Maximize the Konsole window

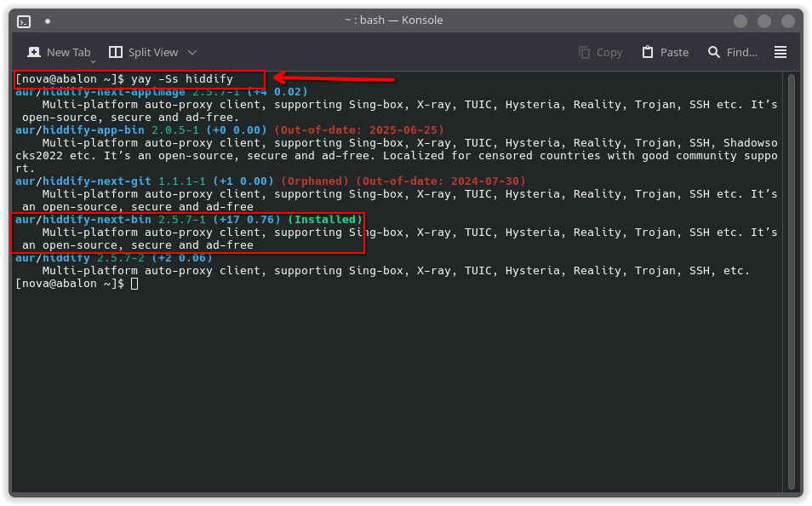764,21
